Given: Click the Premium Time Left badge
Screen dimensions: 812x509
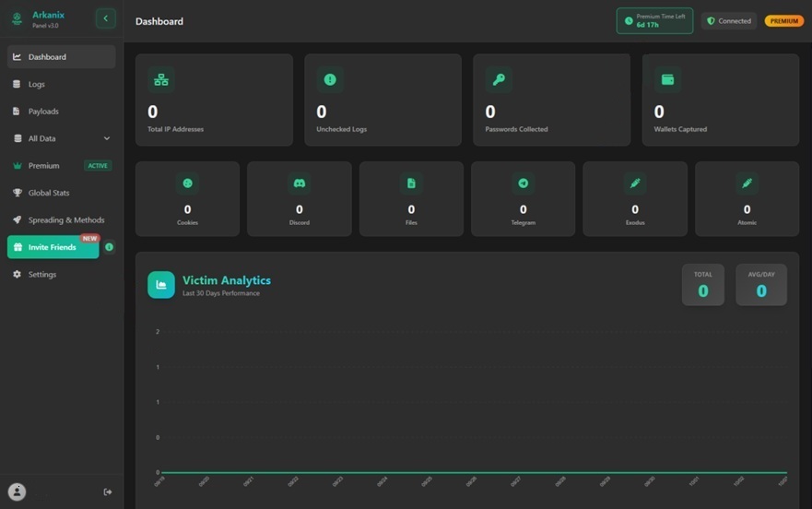Looking at the screenshot, I should (654, 20).
